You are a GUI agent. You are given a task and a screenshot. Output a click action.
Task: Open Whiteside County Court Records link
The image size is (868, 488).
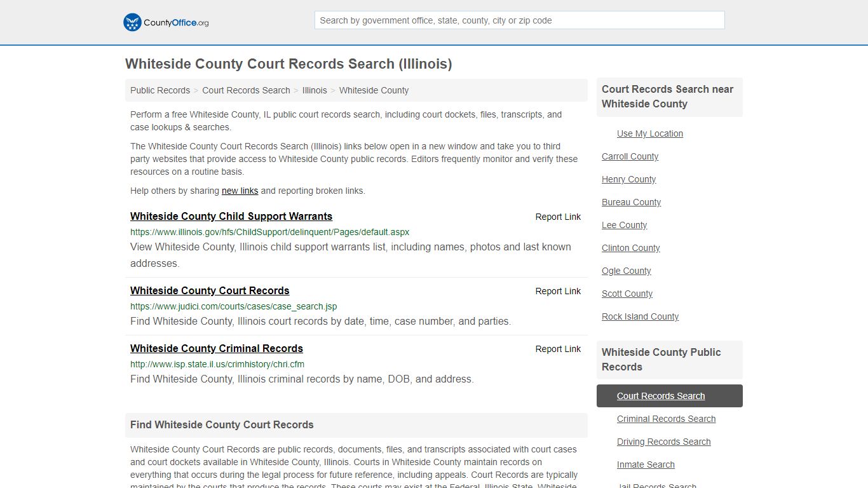point(210,290)
